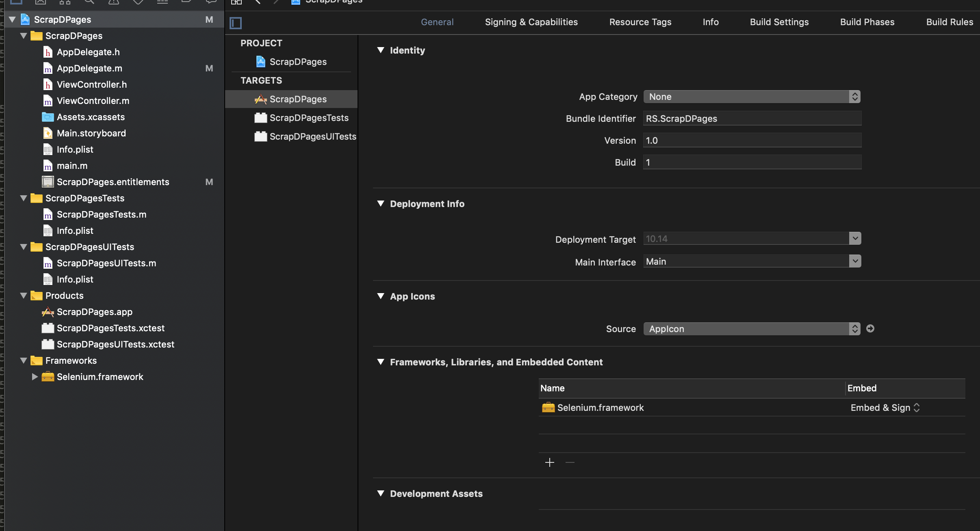This screenshot has width=980, height=531.
Task: Expand the Selenium.framework tree item
Action: pos(35,377)
